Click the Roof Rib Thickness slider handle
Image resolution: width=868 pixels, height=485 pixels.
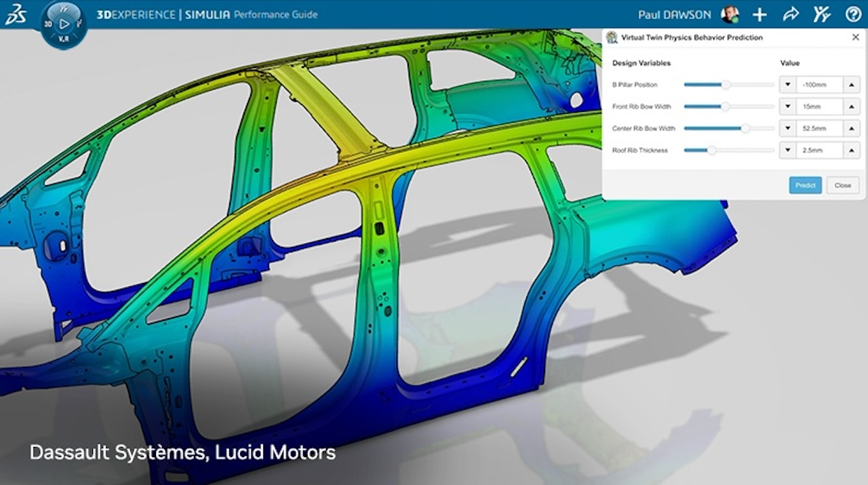click(x=711, y=150)
